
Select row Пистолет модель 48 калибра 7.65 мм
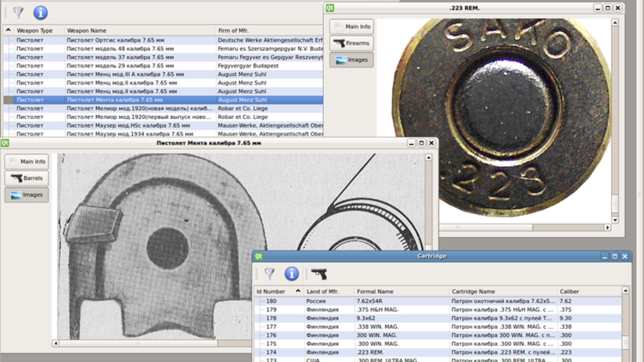point(163,49)
